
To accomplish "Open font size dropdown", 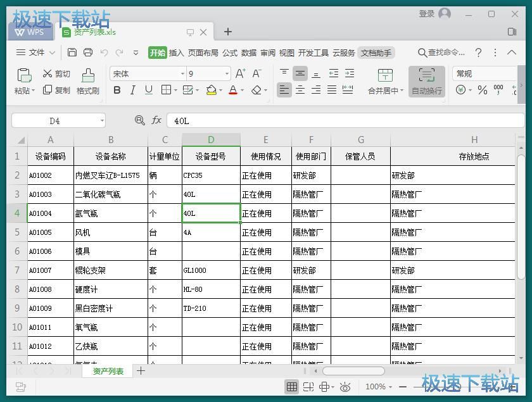I will (x=227, y=74).
